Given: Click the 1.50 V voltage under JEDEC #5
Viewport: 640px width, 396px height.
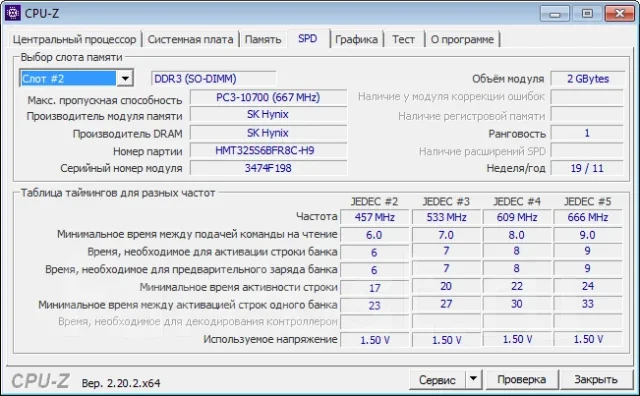Looking at the screenshot, I should [588, 339].
